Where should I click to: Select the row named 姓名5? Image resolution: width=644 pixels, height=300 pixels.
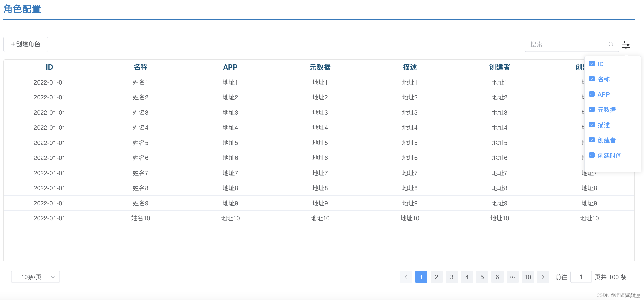pos(140,143)
